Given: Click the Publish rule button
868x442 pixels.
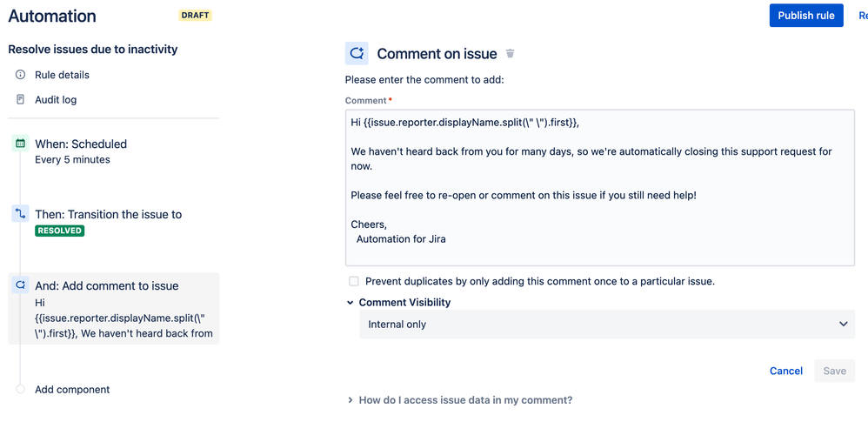Looking at the screenshot, I should (806, 16).
